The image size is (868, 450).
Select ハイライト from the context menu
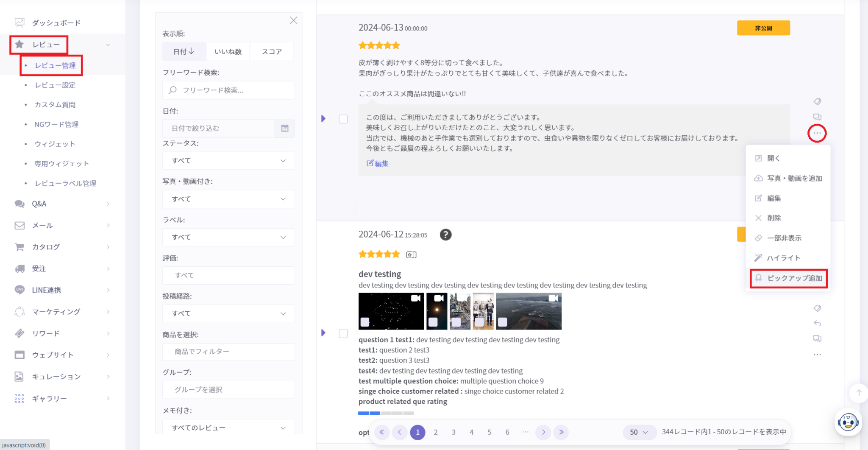pos(788,258)
